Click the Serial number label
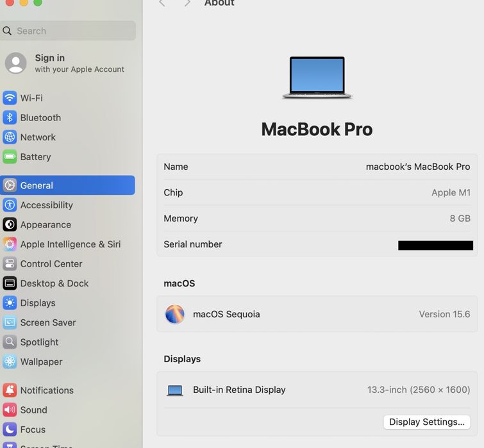 193,244
